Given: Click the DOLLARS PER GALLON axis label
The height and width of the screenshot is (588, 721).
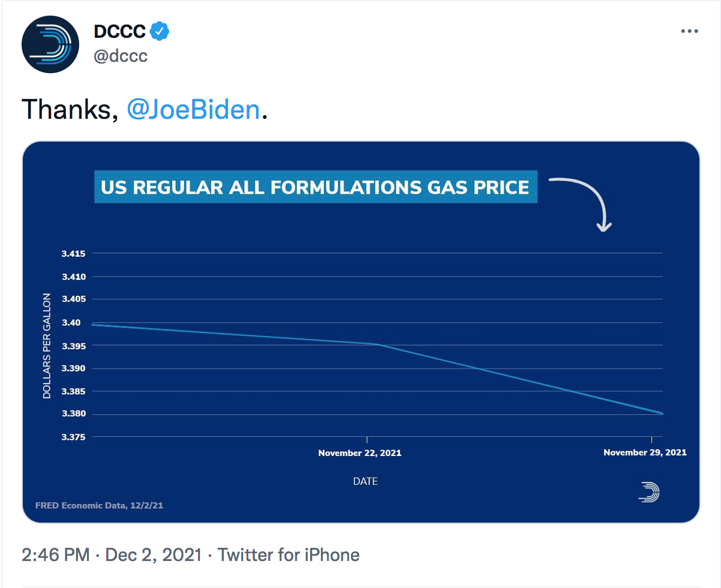Looking at the screenshot, I should [47, 346].
